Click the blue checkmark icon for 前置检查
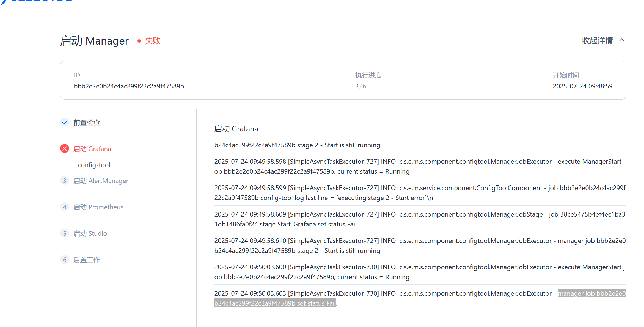This screenshot has height=327, width=644. click(x=65, y=122)
